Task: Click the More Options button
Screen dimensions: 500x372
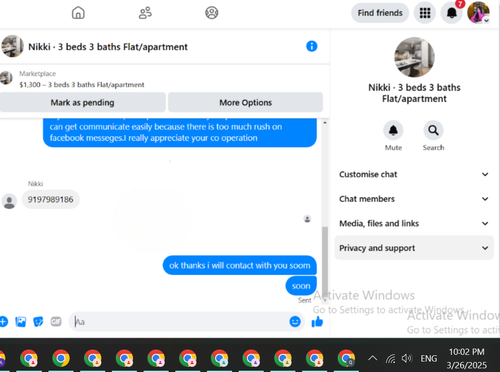Action: point(245,102)
